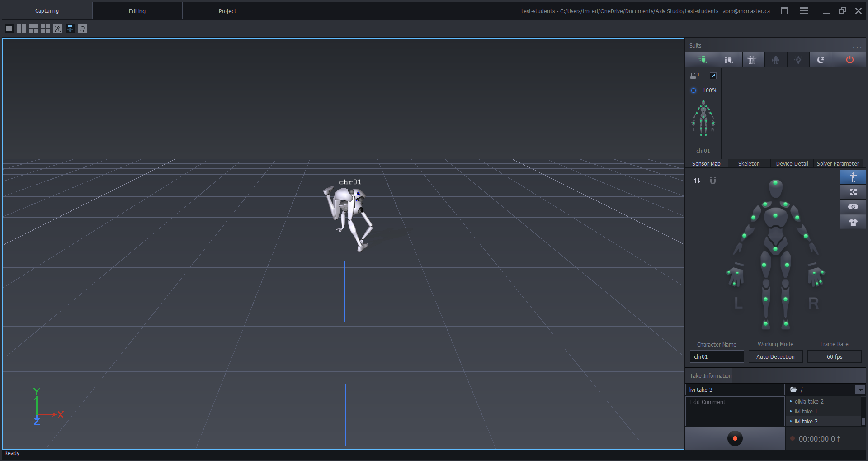
Task: Click the blue circle battery status indicator
Action: 693,90
